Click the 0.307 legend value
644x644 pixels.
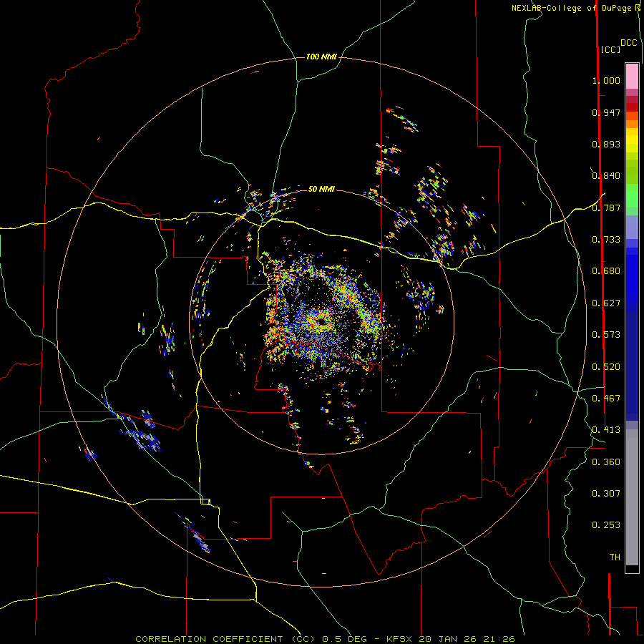pos(606,494)
